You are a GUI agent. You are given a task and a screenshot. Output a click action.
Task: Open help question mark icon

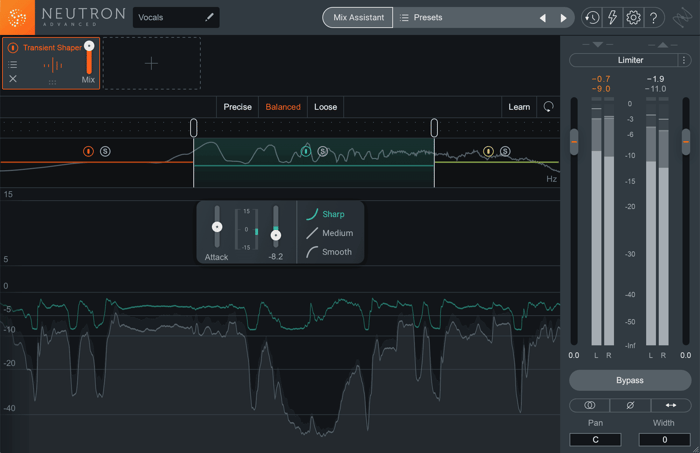654,18
